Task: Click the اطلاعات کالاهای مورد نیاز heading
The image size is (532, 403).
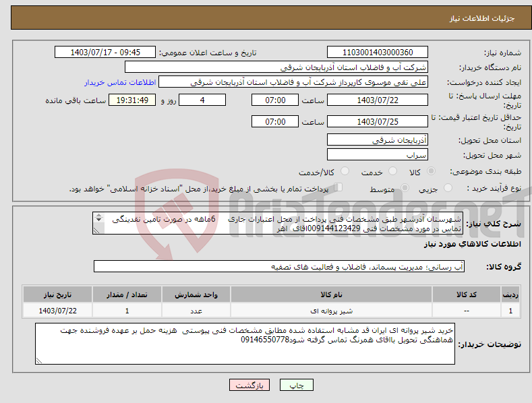Action: point(472,244)
